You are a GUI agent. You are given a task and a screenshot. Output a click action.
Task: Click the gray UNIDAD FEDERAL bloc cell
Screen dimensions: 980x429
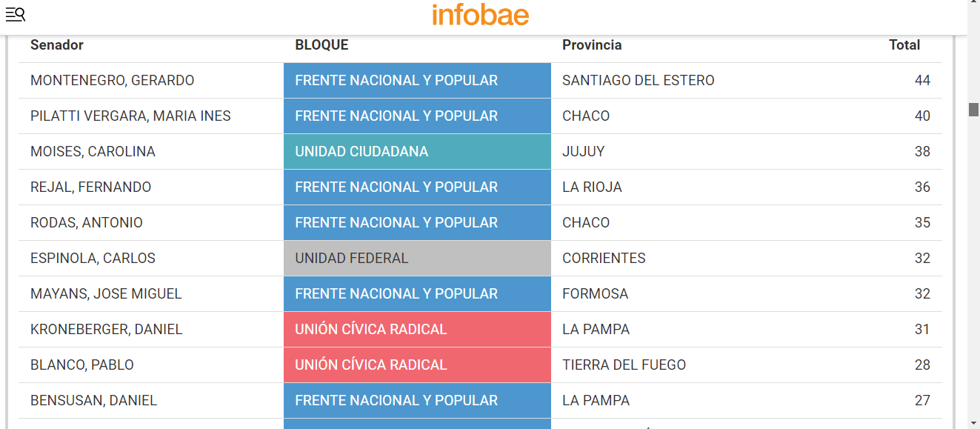click(417, 259)
